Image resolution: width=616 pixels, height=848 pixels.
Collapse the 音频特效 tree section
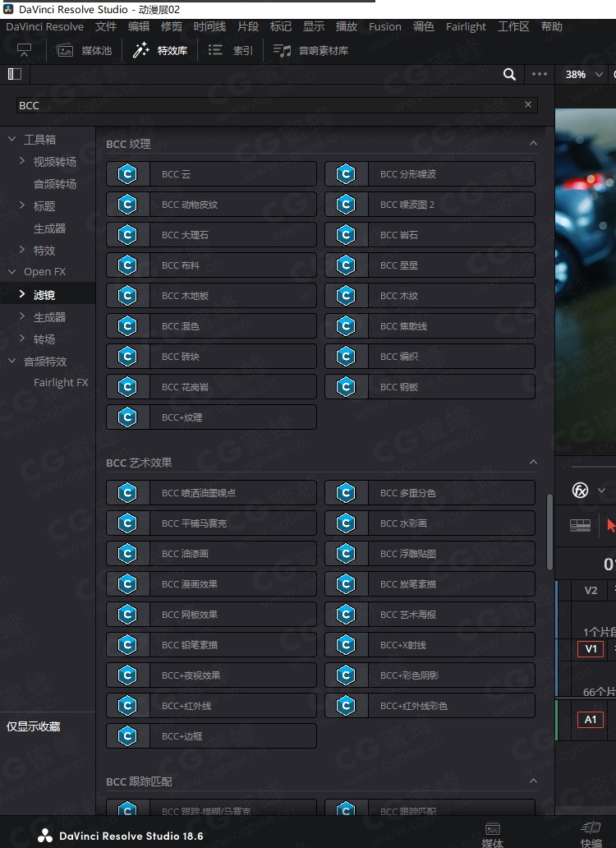tap(11, 361)
